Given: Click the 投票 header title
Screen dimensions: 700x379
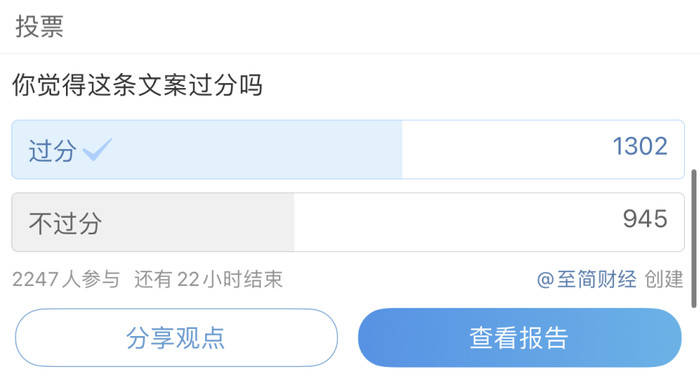Looking at the screenshot, I should (x=39, y=26).
